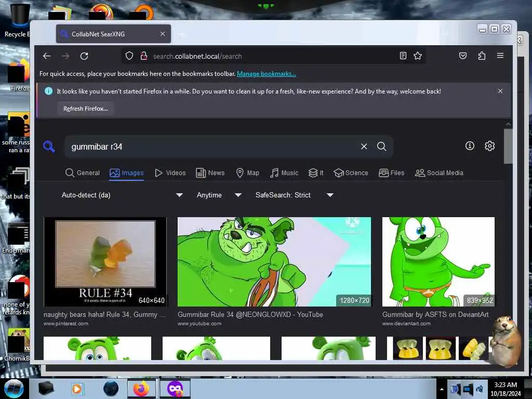Select the Images search tab
532x399 pixels.
(x=127, y=172)
